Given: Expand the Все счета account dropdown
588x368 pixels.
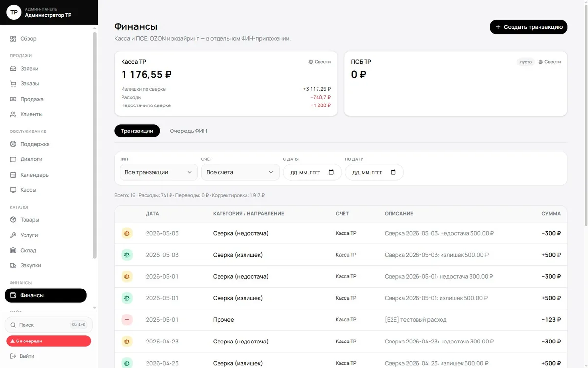Looking at the screenshot, I should coord(240,172).
